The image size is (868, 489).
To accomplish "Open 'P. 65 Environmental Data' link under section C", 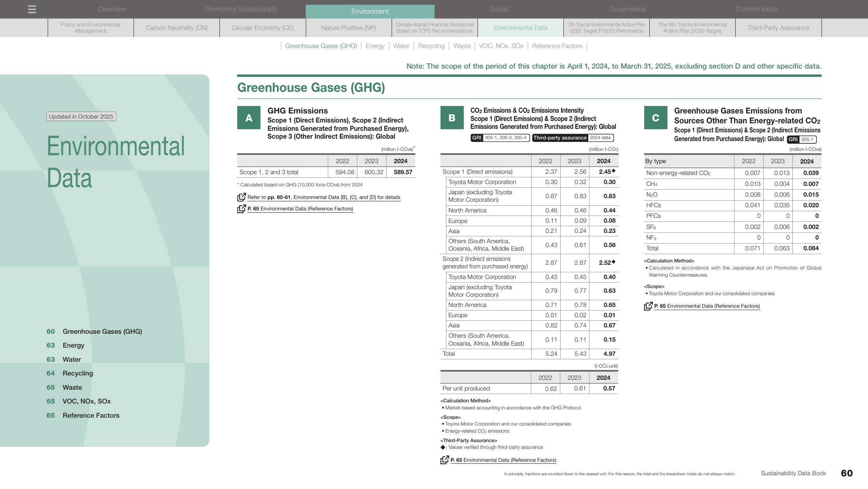I will click(x=707, y=306).
